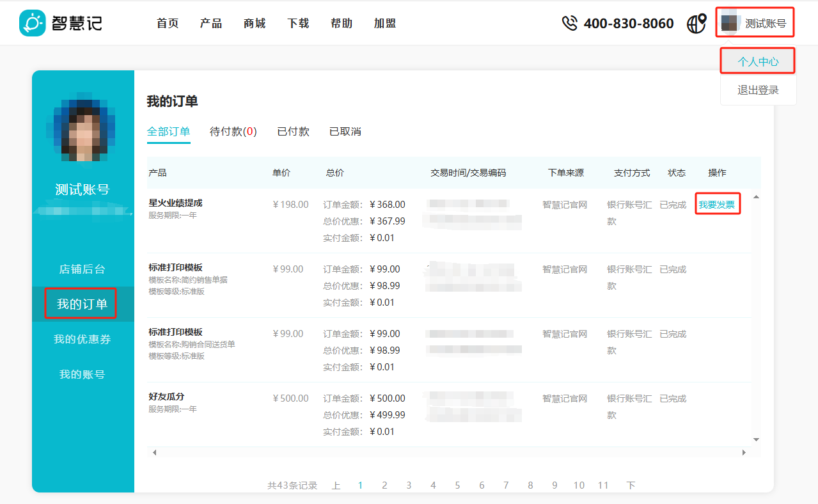Click the small account avatar beside 测试账号
818x504 pixels.
click(730, 23)
